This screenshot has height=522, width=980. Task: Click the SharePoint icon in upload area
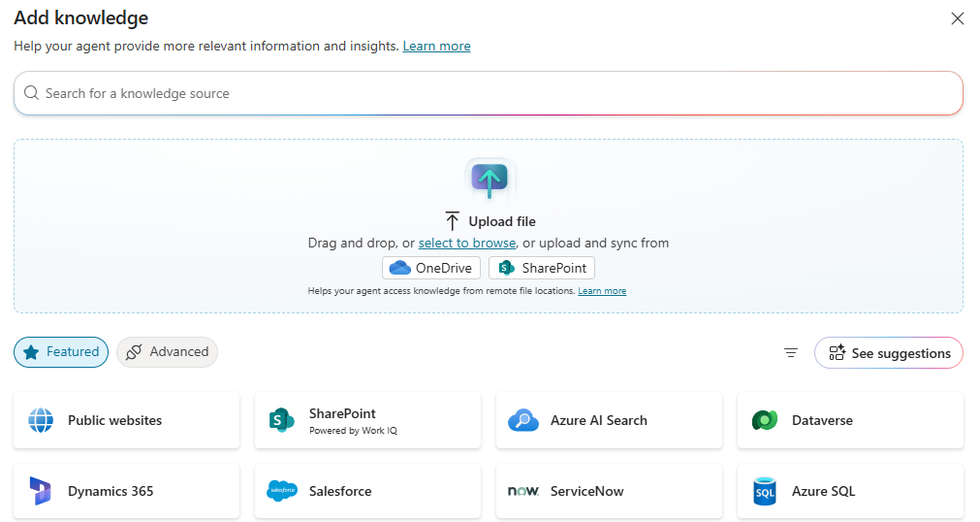(x=506, y=268)
